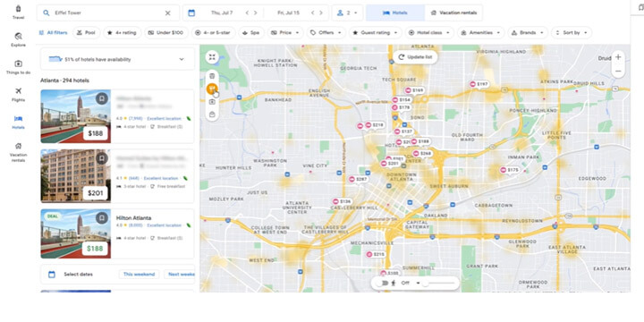Toggle the orange restaurants map layer
This screenshot has height=322, width=644.
click(x=212, y=89)
